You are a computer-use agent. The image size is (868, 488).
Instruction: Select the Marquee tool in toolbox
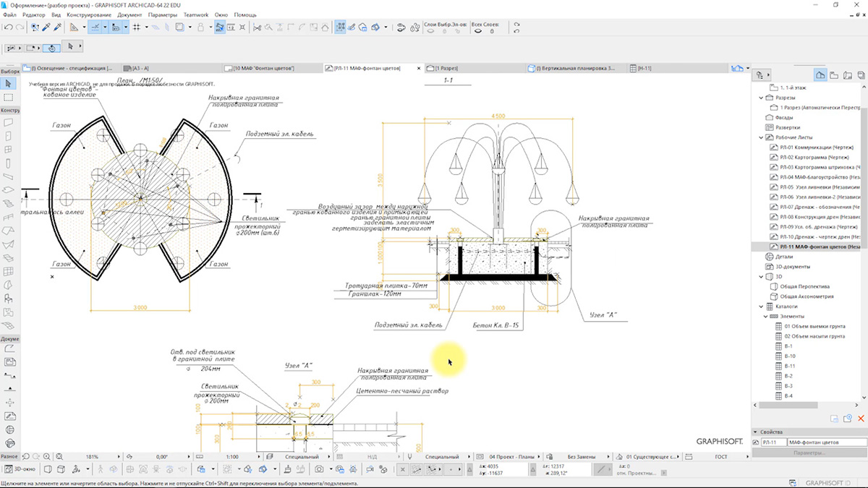pos(9,97)
